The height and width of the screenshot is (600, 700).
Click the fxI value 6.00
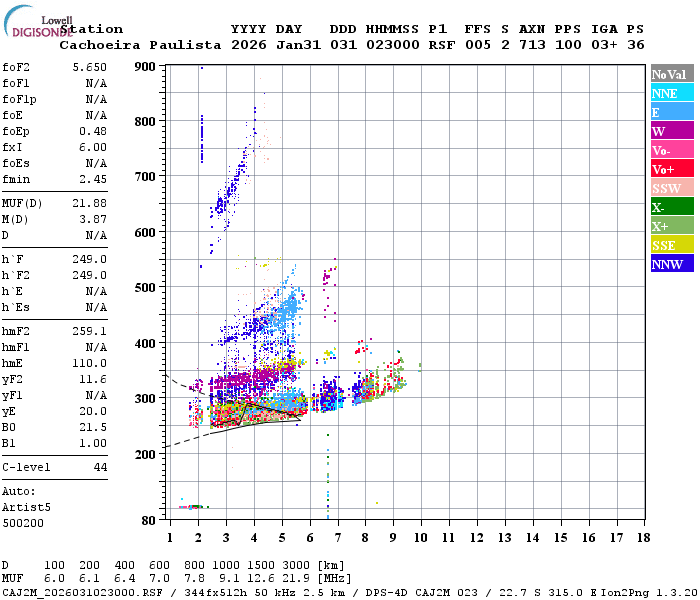(93, 147)
